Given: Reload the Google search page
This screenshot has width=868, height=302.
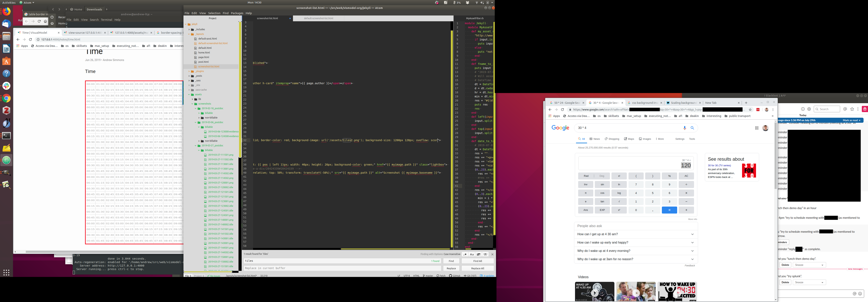Looking at the screenshot, I should 562,109.
